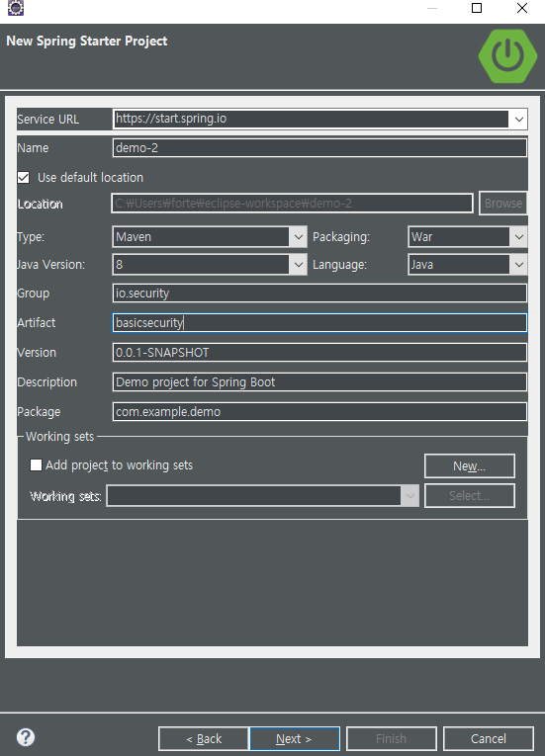The height and width of the screenshot is (756, 545).
Task: Click New... working set button
Action: pos(470,465)
